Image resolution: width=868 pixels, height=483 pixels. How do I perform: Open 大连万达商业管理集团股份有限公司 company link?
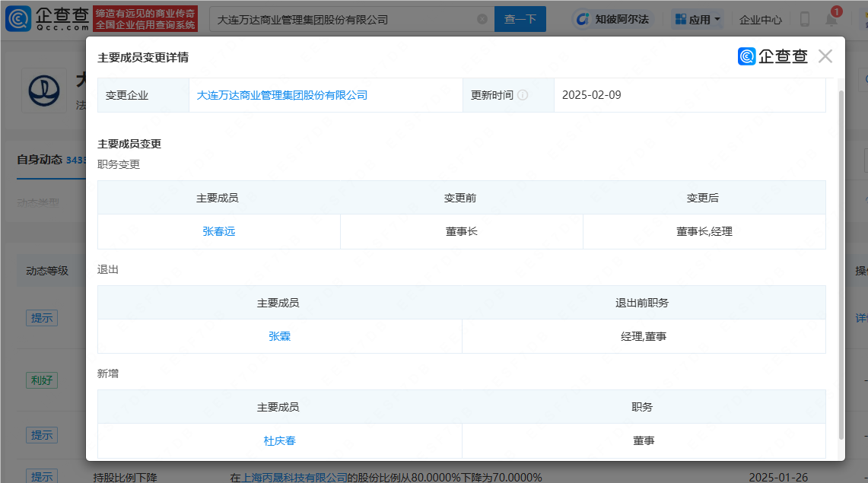tap(282, 96)
